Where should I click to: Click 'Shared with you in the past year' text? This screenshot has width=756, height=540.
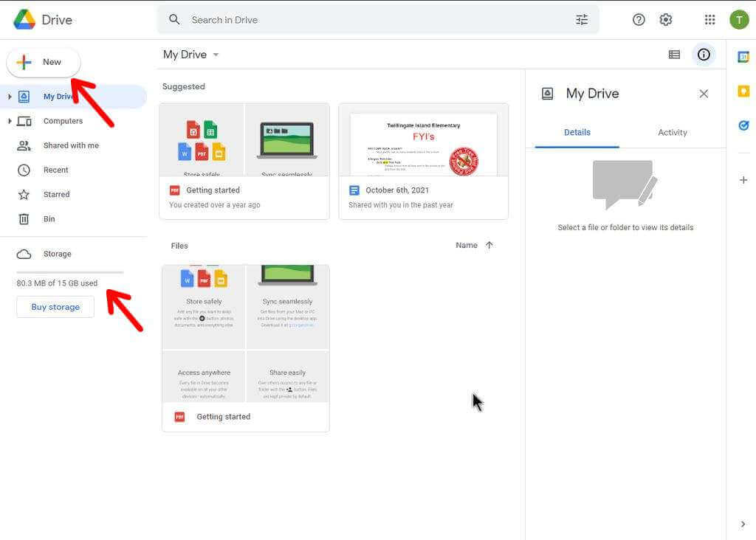(401, 205)
